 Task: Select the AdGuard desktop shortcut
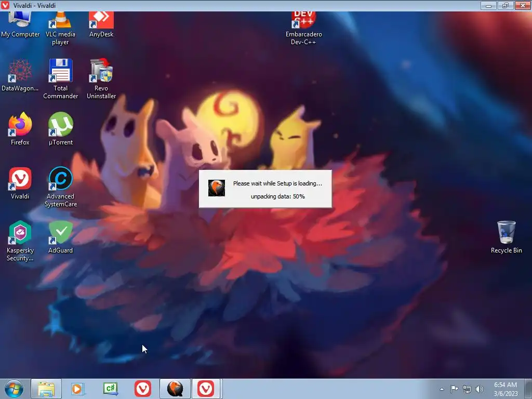[x=60, y=237]
